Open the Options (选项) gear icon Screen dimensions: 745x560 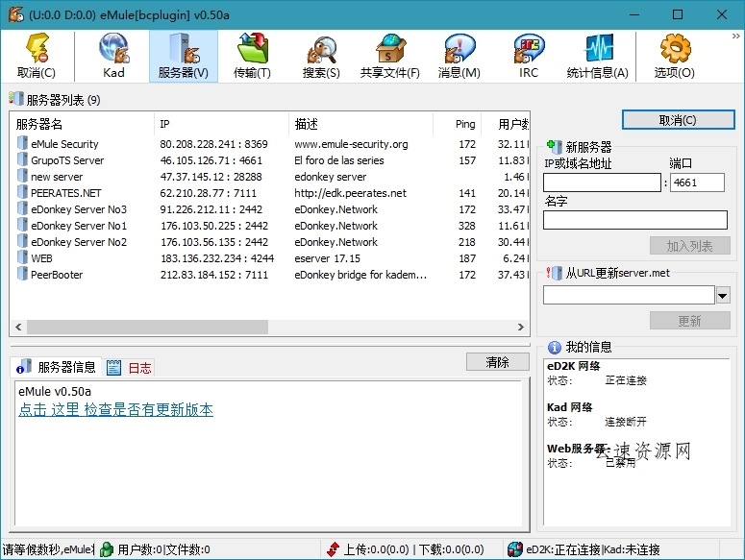(x=675, y=48)
